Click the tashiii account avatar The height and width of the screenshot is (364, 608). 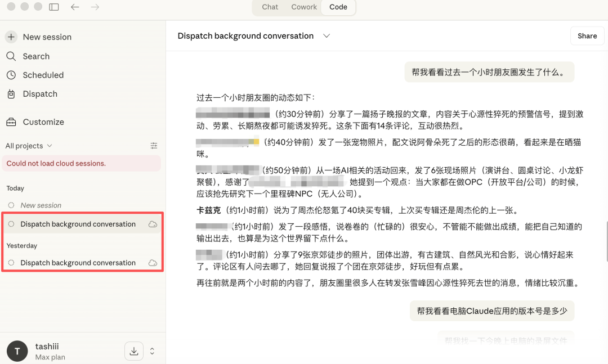(x=17, y=350)
